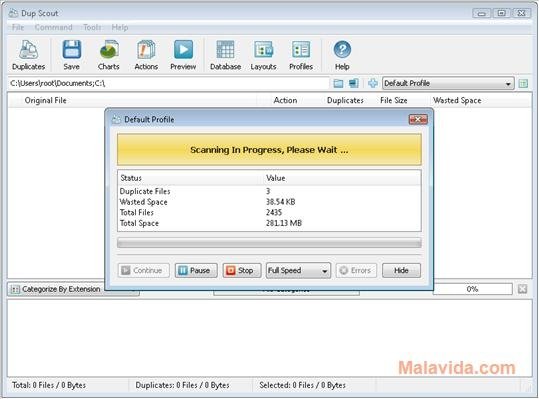Open the Tools menu

tap(92, 27)
